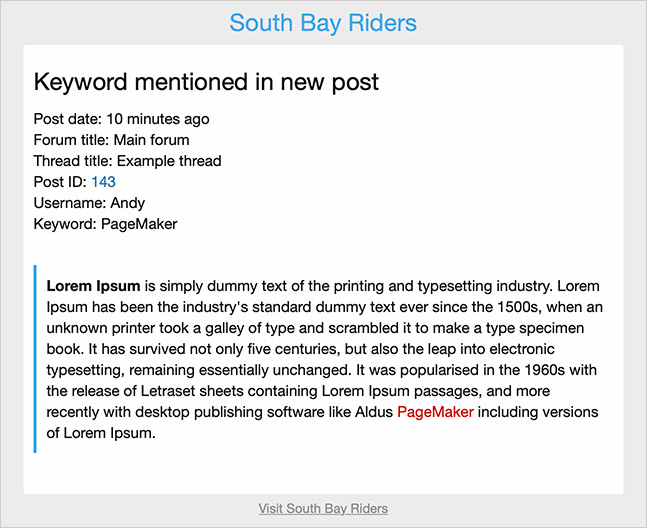647x528 pixels.
Task: Click the Username: Andy line
Action: pos(89,203)
